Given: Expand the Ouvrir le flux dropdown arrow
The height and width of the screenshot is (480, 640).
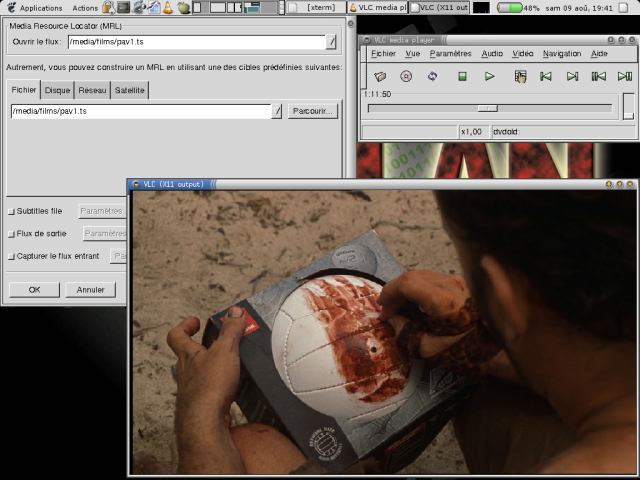Looking at the screenshot, I should point(331,42).
